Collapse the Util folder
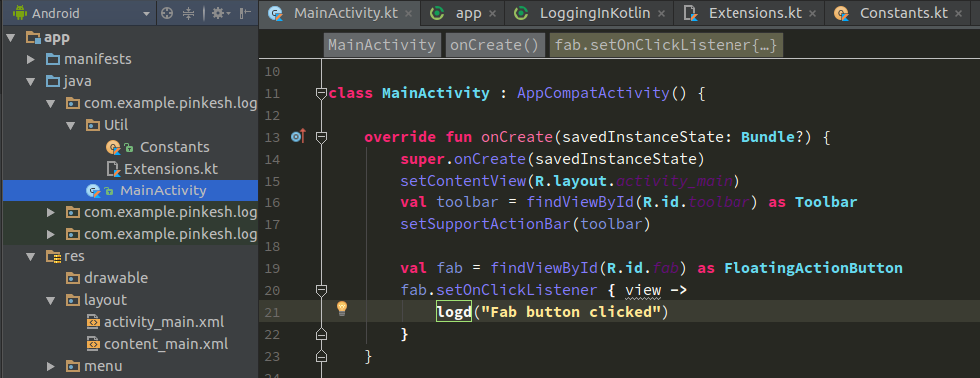Viewport: 980px width, 378px height. tap(71, 125)
